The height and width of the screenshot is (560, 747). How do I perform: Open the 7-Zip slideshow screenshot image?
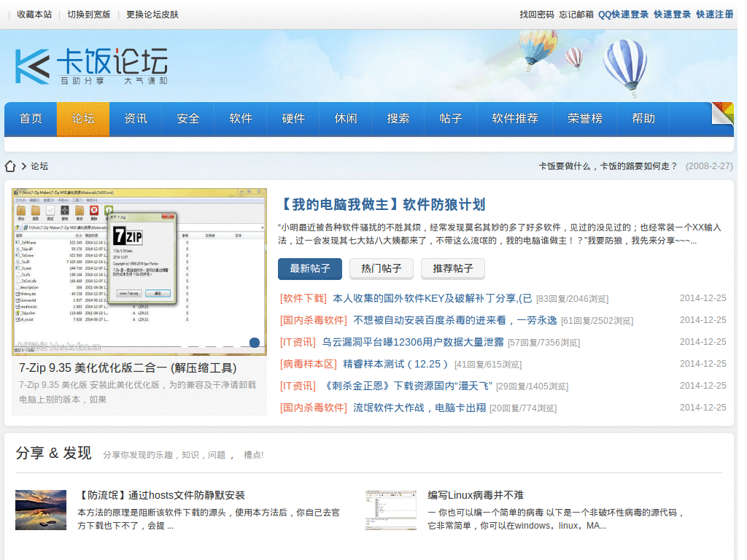139,270
